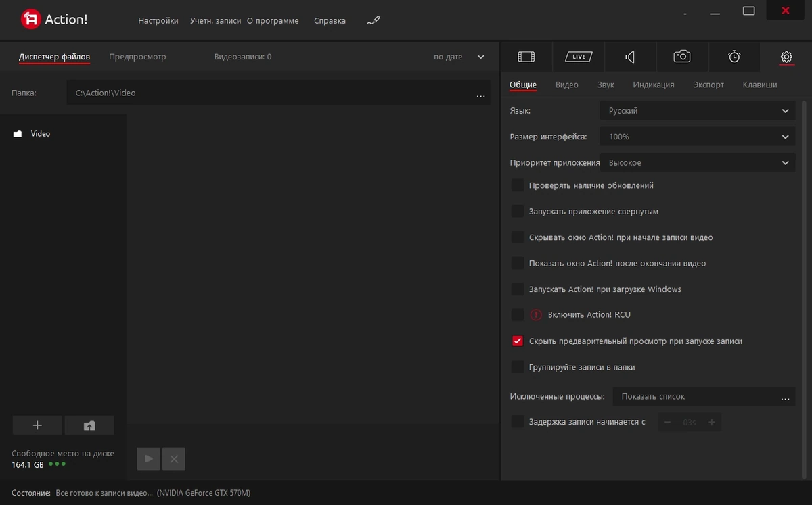
Task: Click the upload folder icon button
Action: [89, 425]
